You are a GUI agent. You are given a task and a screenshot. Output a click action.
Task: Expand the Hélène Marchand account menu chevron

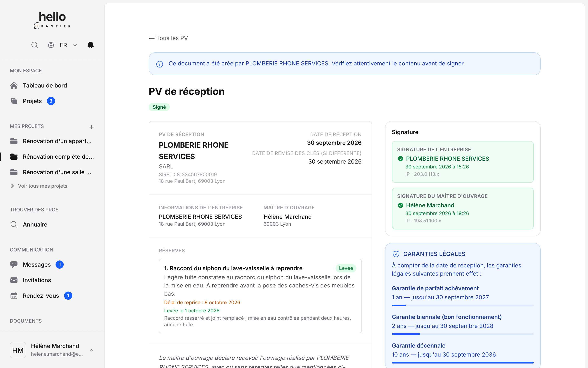coord(91,350)
